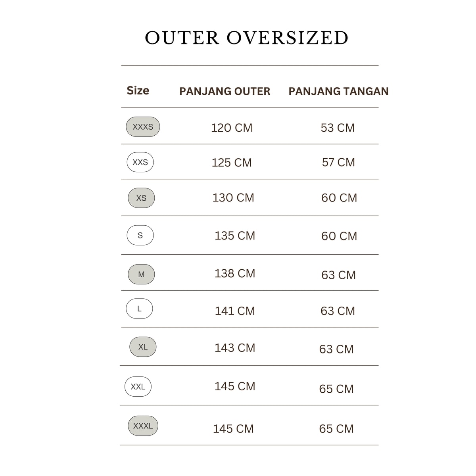Screen dimensions: 476x476
Task: Click the 57 CM sleeve length cell
Action: tap(338, 162)
